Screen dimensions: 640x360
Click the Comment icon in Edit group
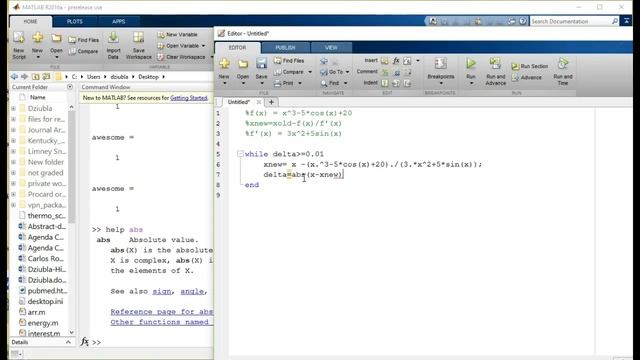pyautogui.click(x=385, y=72)
